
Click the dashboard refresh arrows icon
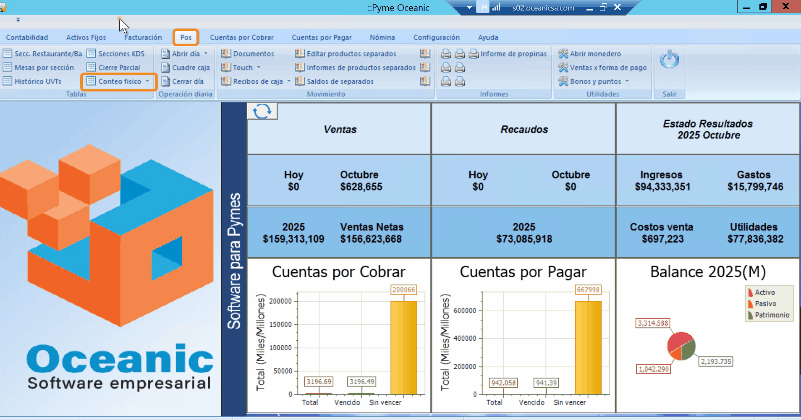263,111
